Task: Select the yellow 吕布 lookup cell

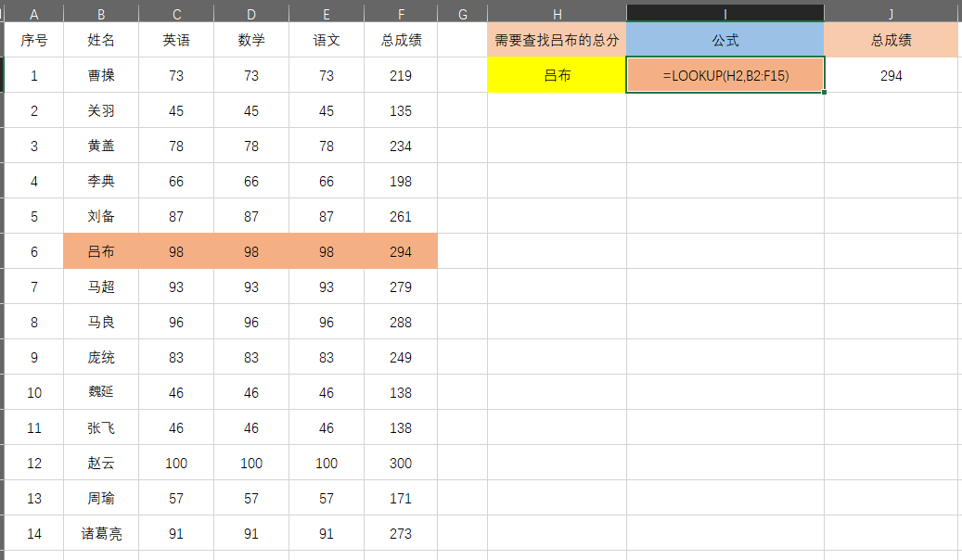Action: tap(558, 75)
